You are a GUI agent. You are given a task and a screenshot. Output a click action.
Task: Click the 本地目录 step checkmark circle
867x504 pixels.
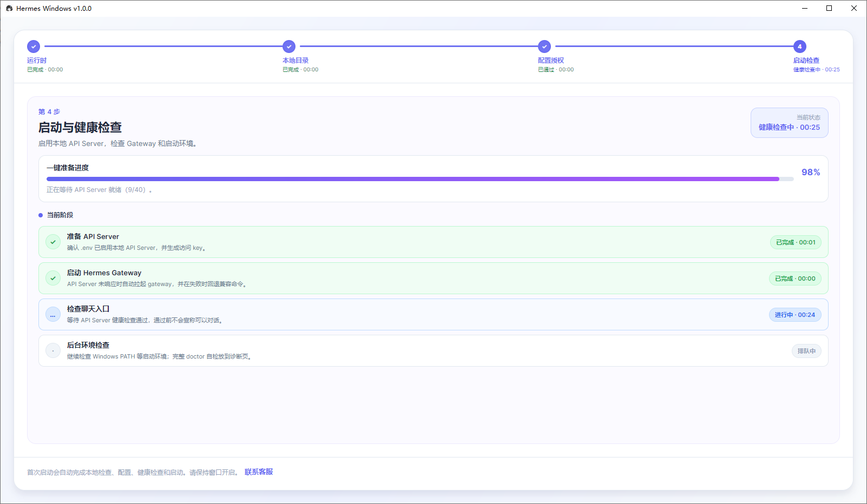[x=289, y=47]
